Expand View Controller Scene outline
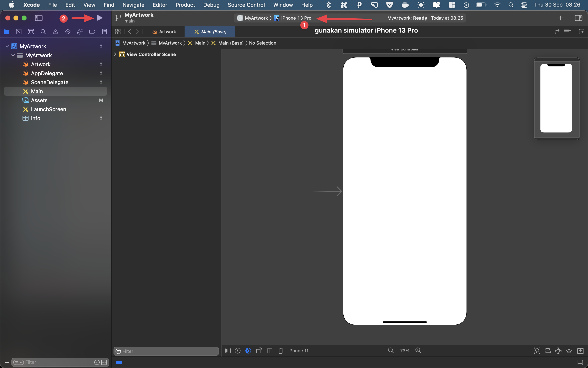Image resolution: width=588 pixels, height=368 pixels. (x=115, y=54)
